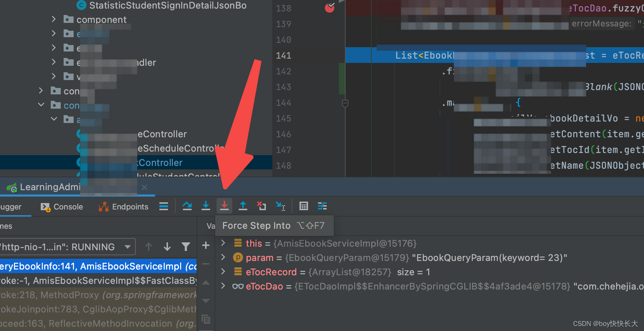644x331 pixels.
Task: Click Run to Cursor button
Action: [x=281, y=206]
